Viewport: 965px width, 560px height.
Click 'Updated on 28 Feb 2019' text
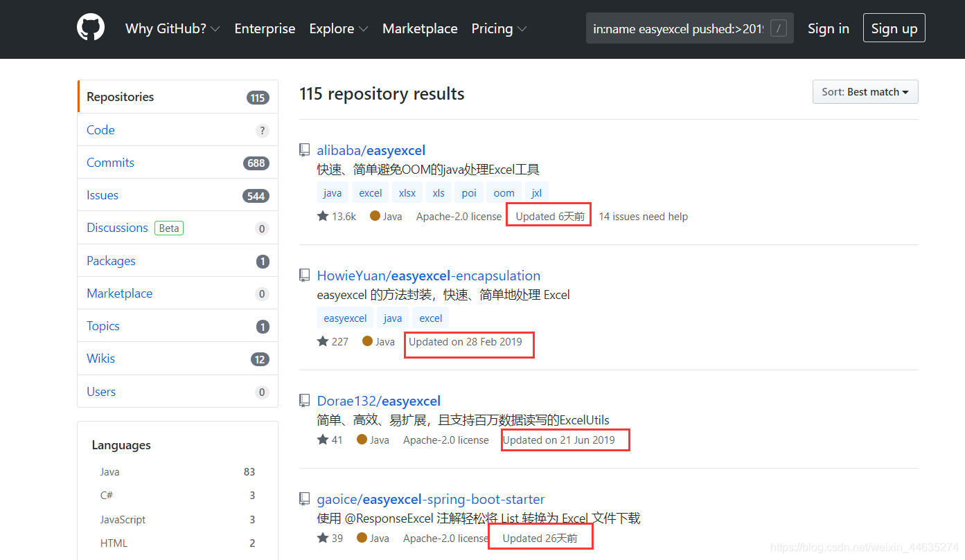click(x=466, y=342)
